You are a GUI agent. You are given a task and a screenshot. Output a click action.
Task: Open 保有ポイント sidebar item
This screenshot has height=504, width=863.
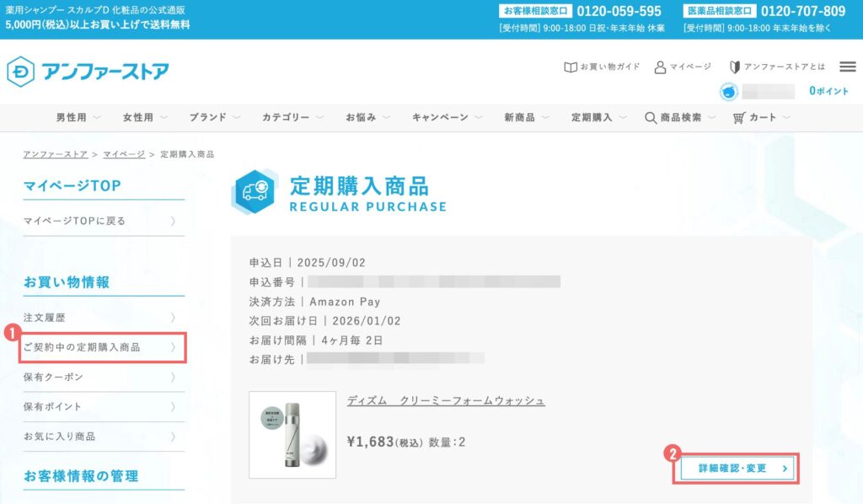[x=104, y=407]
